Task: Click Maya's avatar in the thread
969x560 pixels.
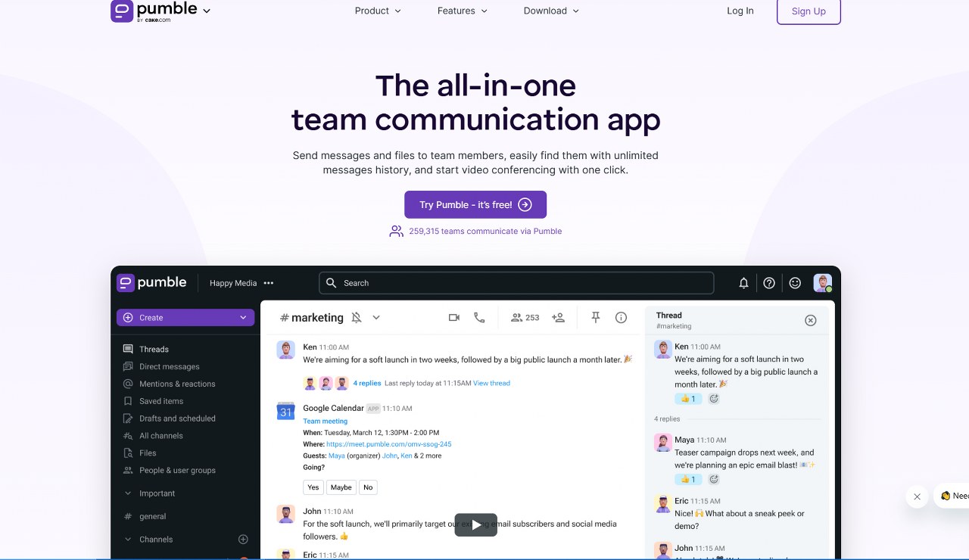Action: click(x=663, y=443)
